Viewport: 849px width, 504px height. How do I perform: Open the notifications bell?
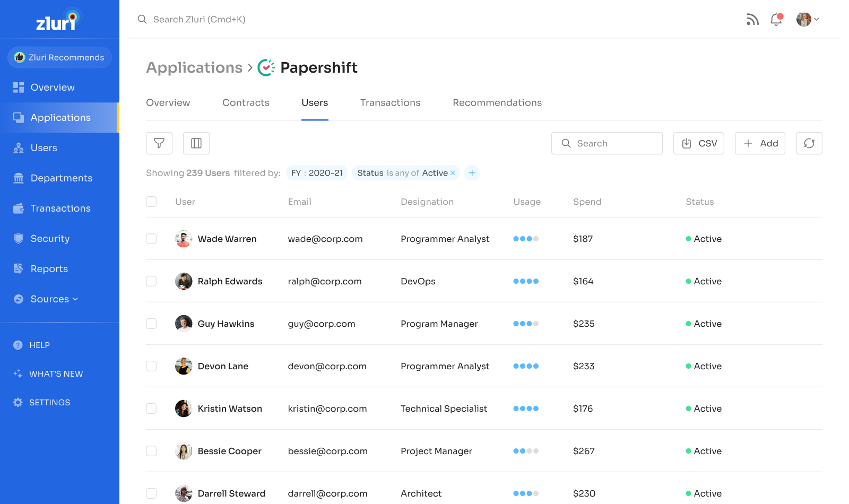tap(776, 20)
